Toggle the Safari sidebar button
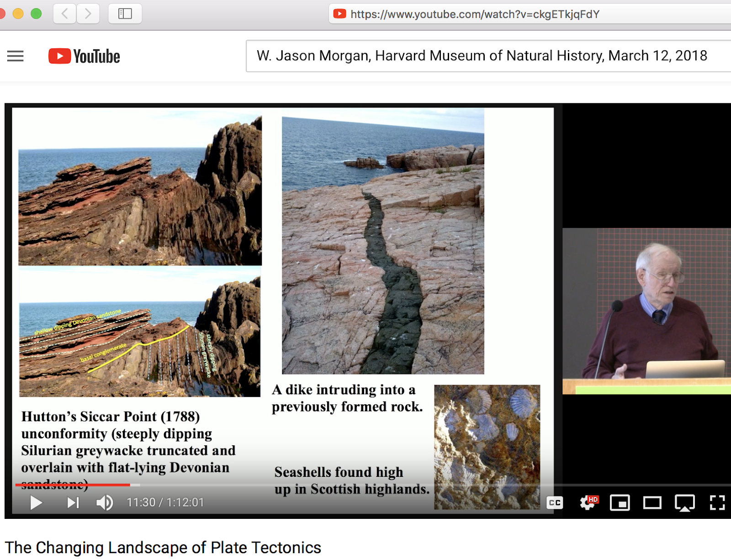The image size is (731, 560). click(x=125, y=14)
